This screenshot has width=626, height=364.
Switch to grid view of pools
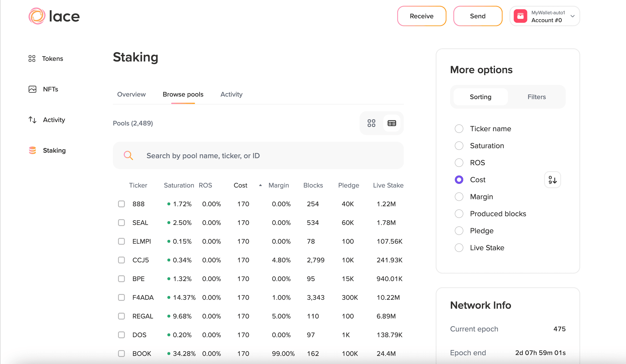(x=371, y=123)
